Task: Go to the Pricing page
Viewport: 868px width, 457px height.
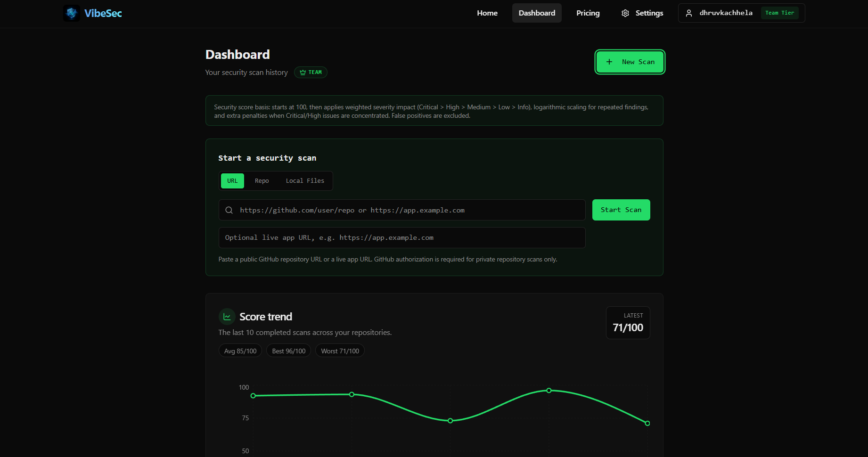Action: tap(588, 13)
